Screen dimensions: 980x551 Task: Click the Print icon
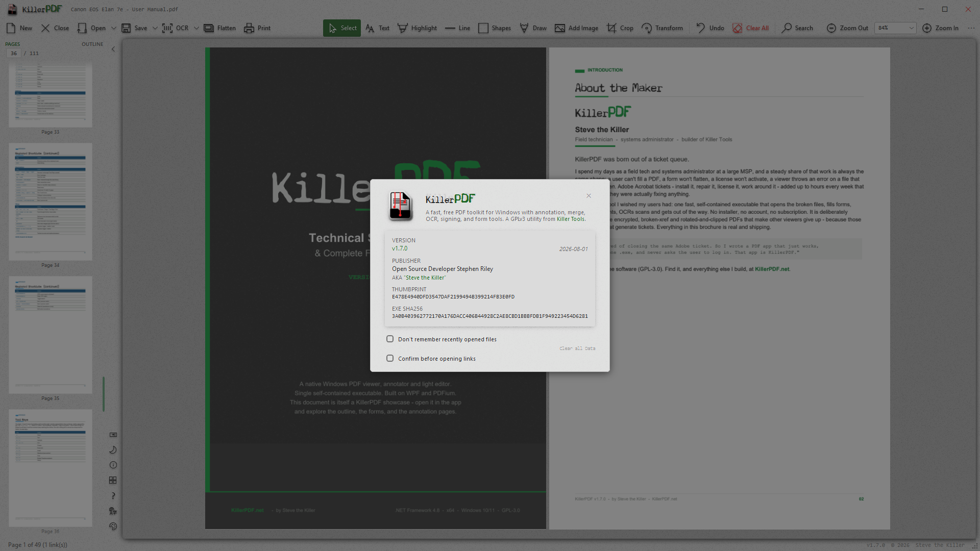(249, 28)
